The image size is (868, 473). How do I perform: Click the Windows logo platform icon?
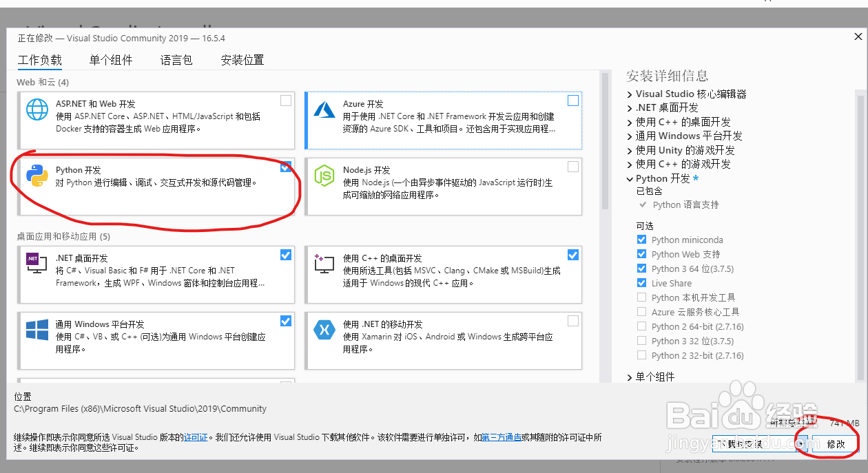(x=37, y=330)
